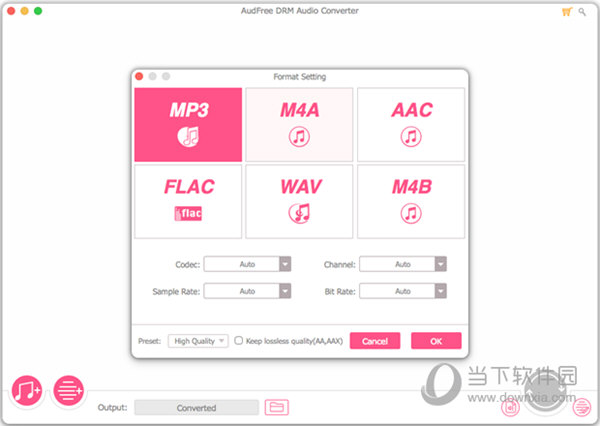The width and height of the screenshot is (600, 426).
Task: Close the AudFree main window
Action: 11,11
